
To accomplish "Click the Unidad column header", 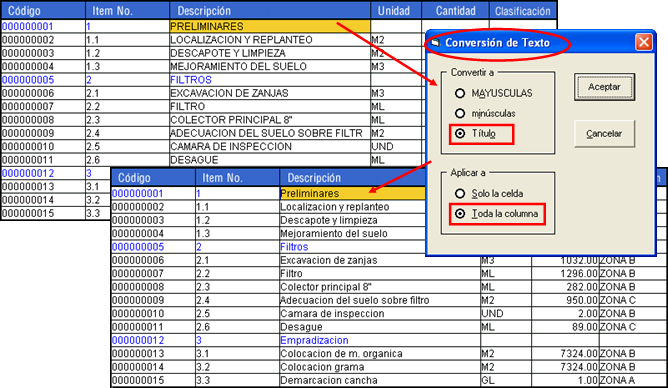I will 396,11.
